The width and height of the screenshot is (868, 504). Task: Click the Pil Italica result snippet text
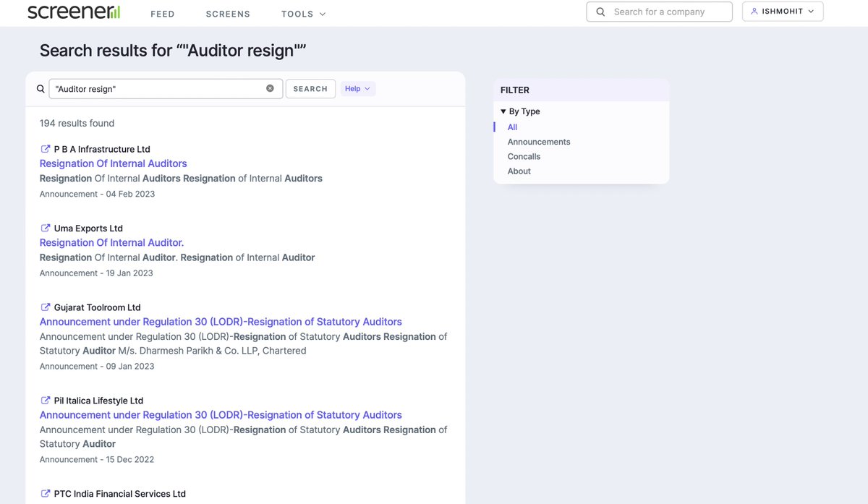[244, 437]
